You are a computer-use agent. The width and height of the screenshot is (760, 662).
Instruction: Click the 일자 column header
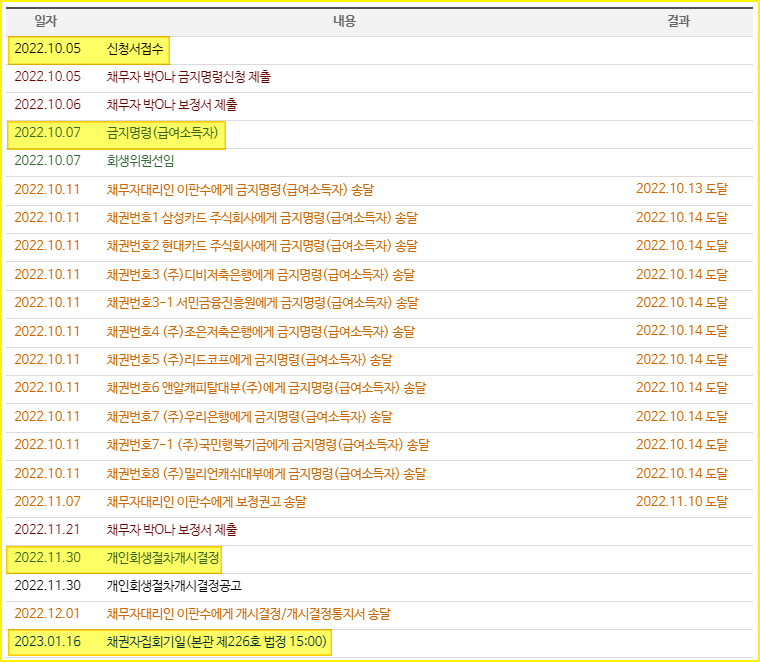click(x=46, y=21)
